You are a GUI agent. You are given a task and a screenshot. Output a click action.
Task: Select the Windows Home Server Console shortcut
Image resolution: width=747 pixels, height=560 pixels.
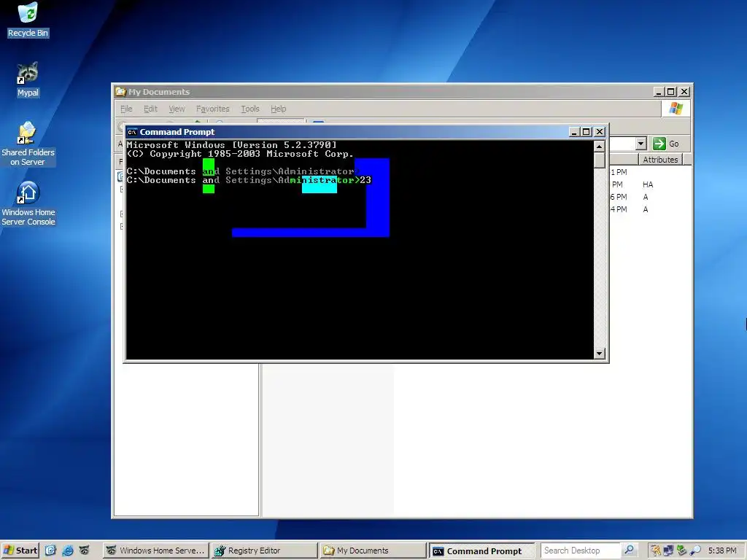point(28,203)
